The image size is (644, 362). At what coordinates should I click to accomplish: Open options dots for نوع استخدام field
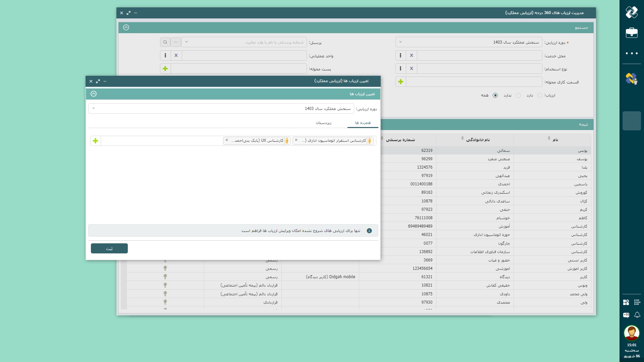pos(400,68)
